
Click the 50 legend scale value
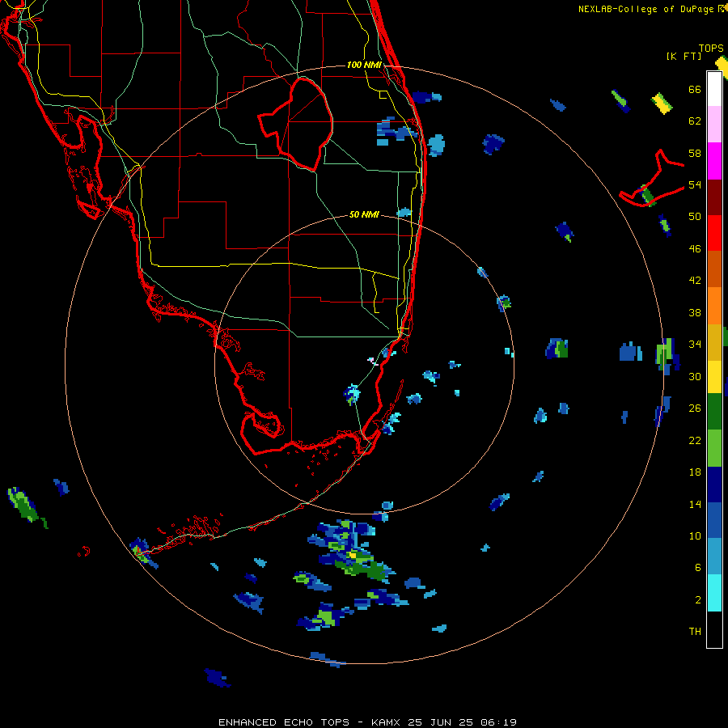click(x=695, y=217)
